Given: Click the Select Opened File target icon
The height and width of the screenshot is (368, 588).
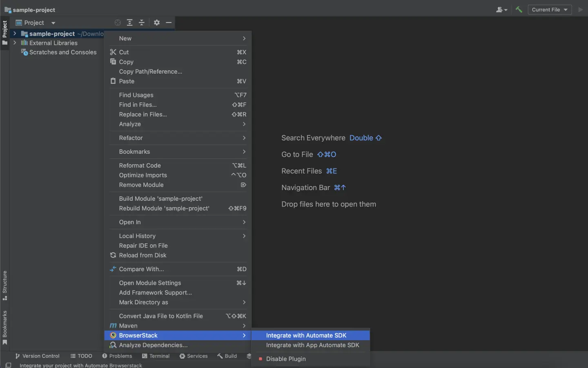Looking at the screenshot, I should click(x=118, y=22).
